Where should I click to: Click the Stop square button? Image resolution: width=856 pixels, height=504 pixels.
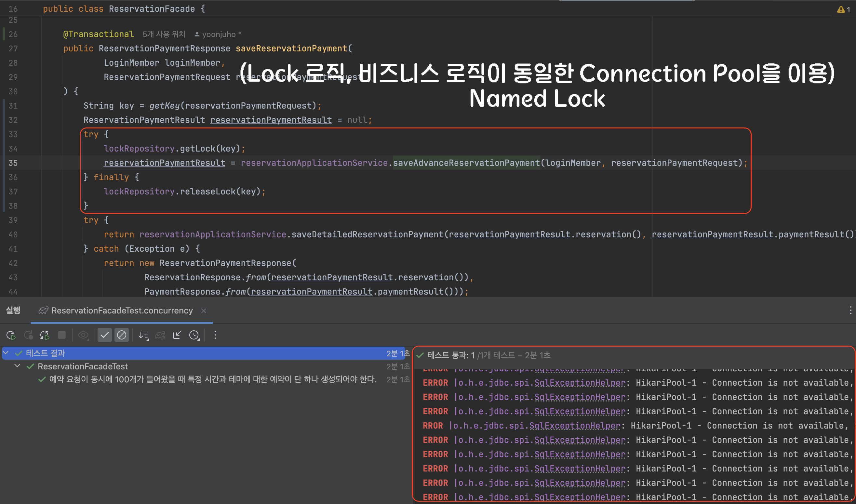tap(62, 335)
